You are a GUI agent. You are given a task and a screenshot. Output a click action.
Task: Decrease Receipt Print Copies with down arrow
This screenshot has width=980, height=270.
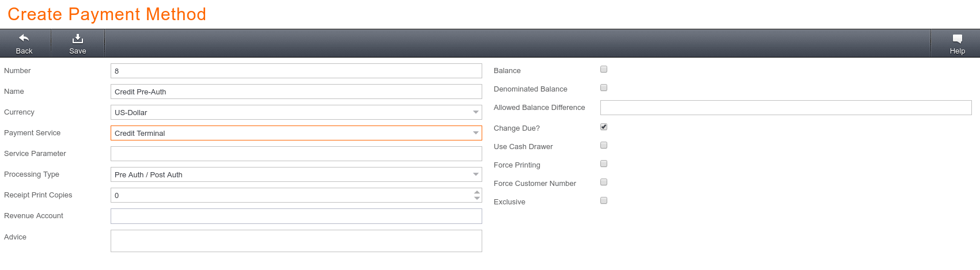pos(477,198)
